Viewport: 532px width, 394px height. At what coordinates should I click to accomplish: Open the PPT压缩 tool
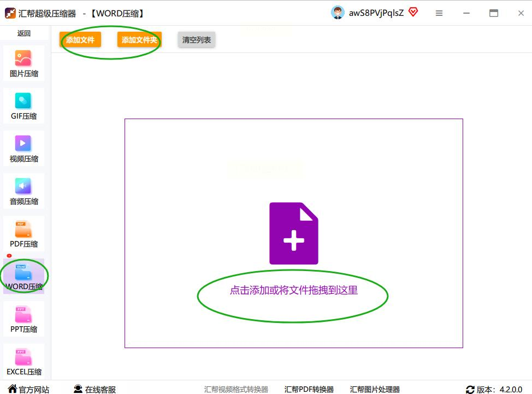23,319
